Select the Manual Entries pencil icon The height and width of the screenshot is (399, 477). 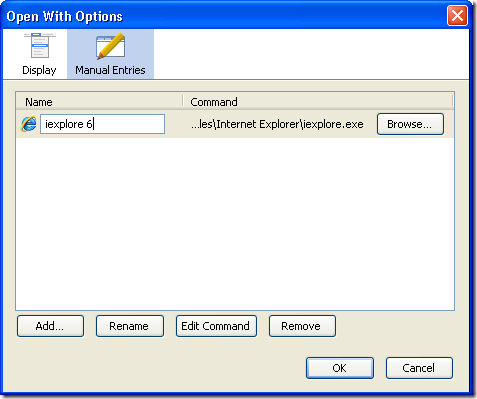pyautogui.click(x=111, y=46)
